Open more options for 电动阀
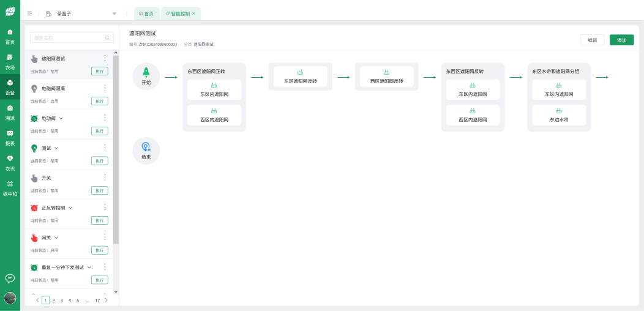This screenshot has width=644, height=311. pos(105,118)
